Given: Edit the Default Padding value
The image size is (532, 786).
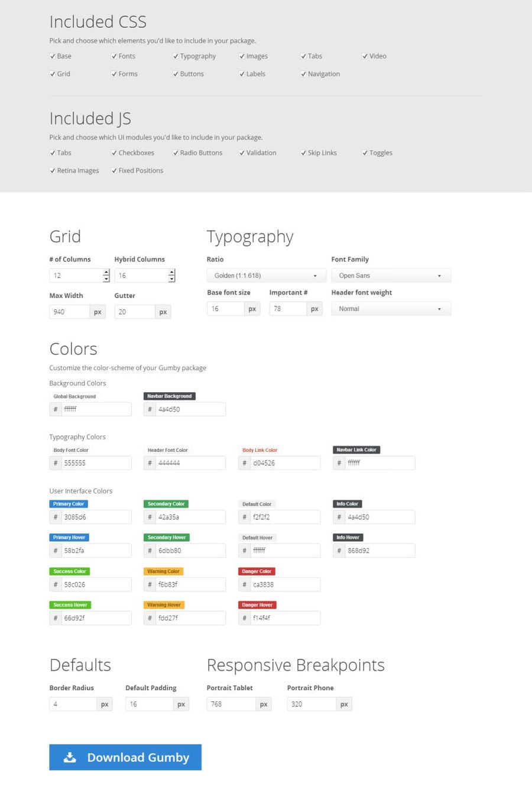Looking at the screenshot, I should tap(150, 704).
